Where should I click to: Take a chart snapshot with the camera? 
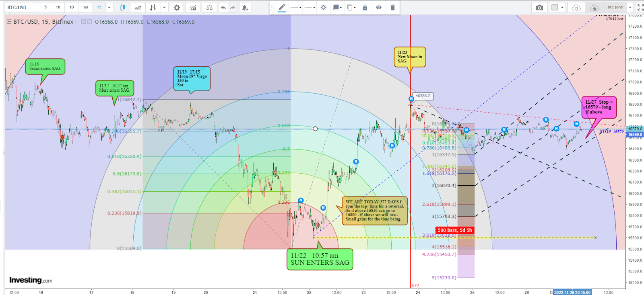(x=539, y=7)
